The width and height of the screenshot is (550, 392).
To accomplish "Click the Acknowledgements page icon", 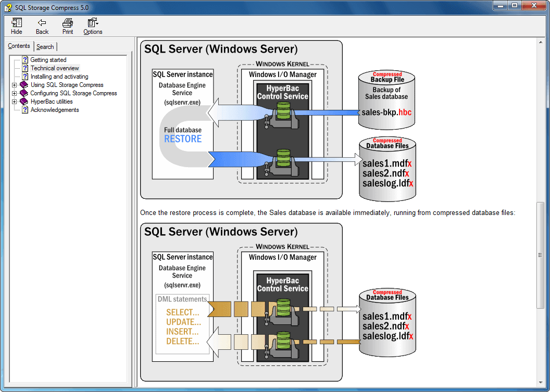I will pos(25,110).
